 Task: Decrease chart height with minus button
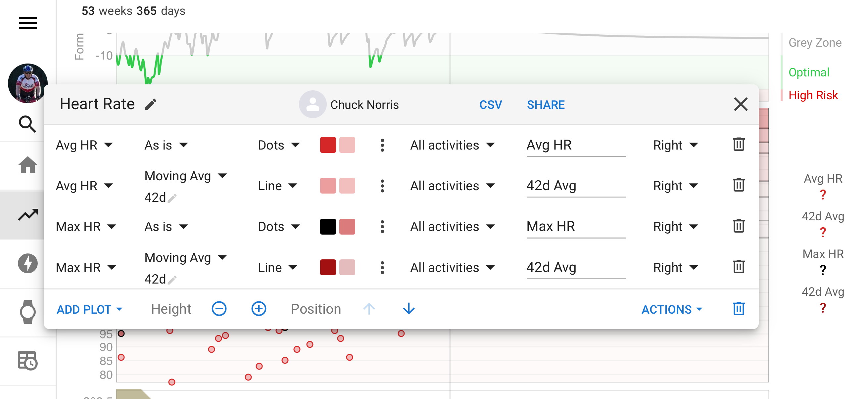click(219, 309)
